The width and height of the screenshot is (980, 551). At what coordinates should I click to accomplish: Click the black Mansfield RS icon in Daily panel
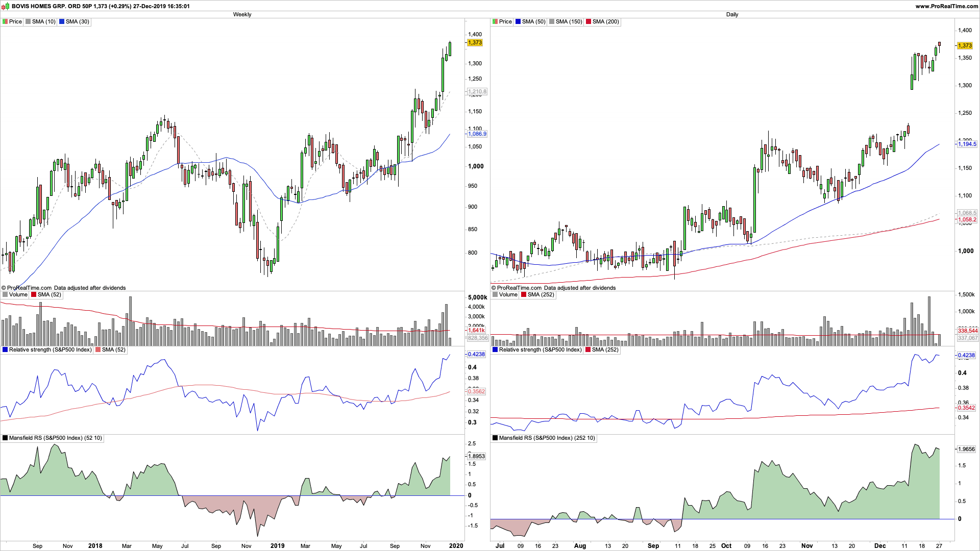coord(495,438)
